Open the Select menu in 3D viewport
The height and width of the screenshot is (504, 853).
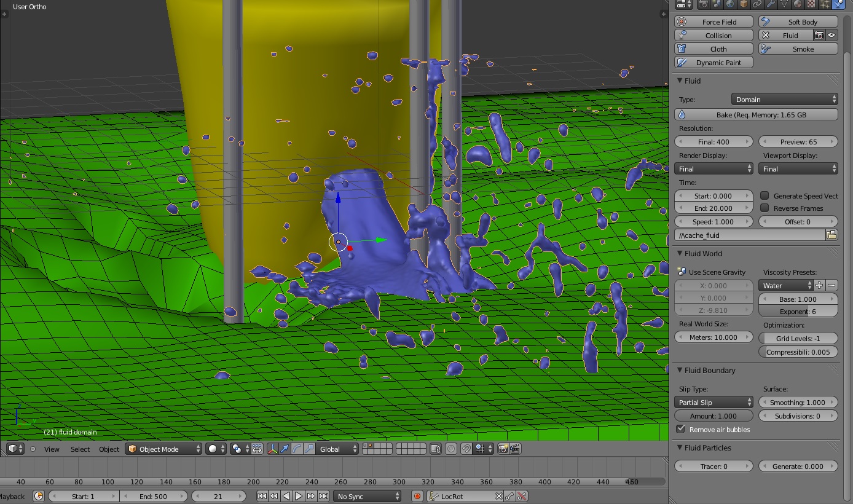pos(80,449)
